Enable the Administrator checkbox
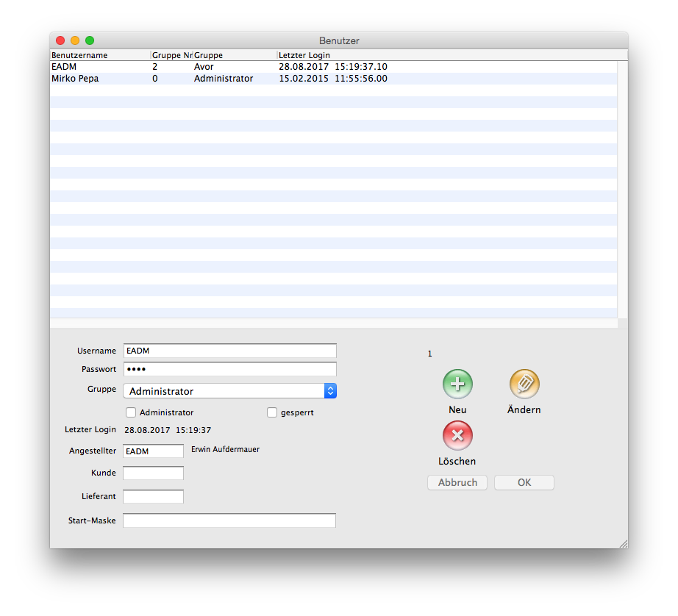678x616 pixels. pos(131,412)
